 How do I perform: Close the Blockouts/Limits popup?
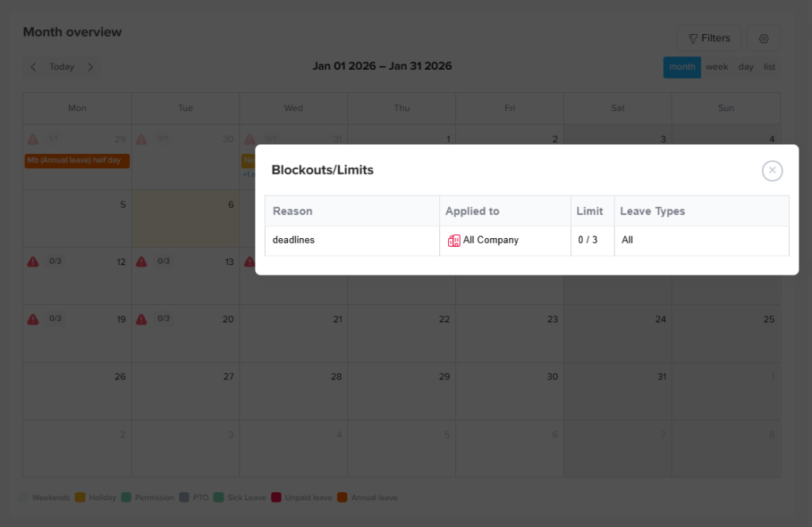click(772, 171)
